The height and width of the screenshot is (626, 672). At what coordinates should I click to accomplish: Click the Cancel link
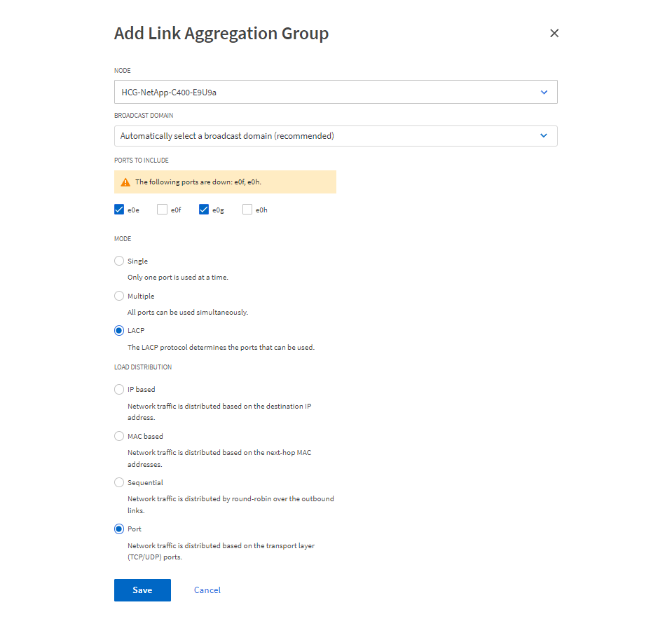tap(207, 590)
